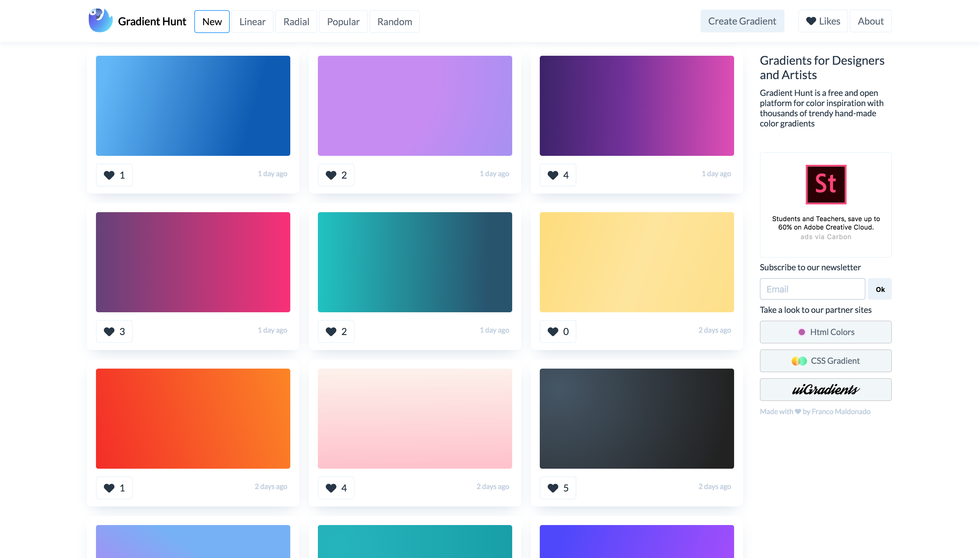Open the About page

tap(870, 21)
